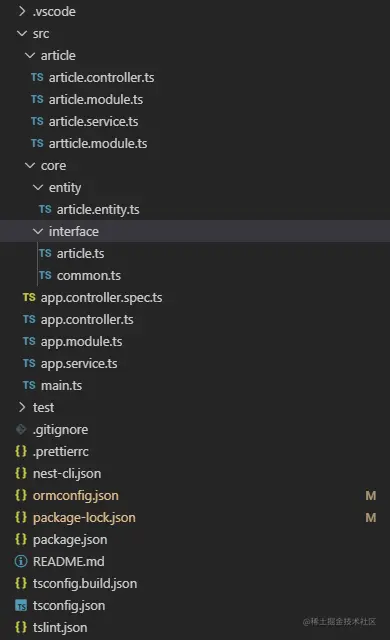Expand the test folder
390x640 pixels.
point(22,407)
